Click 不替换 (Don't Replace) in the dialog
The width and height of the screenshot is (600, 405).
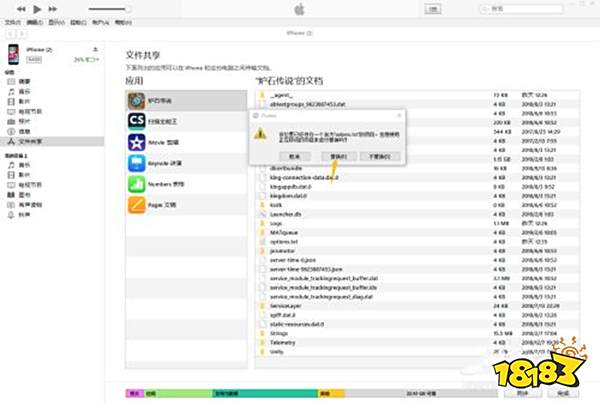coord(380,157)
